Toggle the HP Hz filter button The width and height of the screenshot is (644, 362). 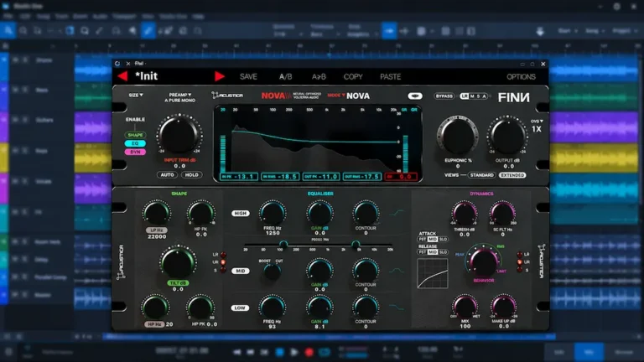click(x=154, y=324)
